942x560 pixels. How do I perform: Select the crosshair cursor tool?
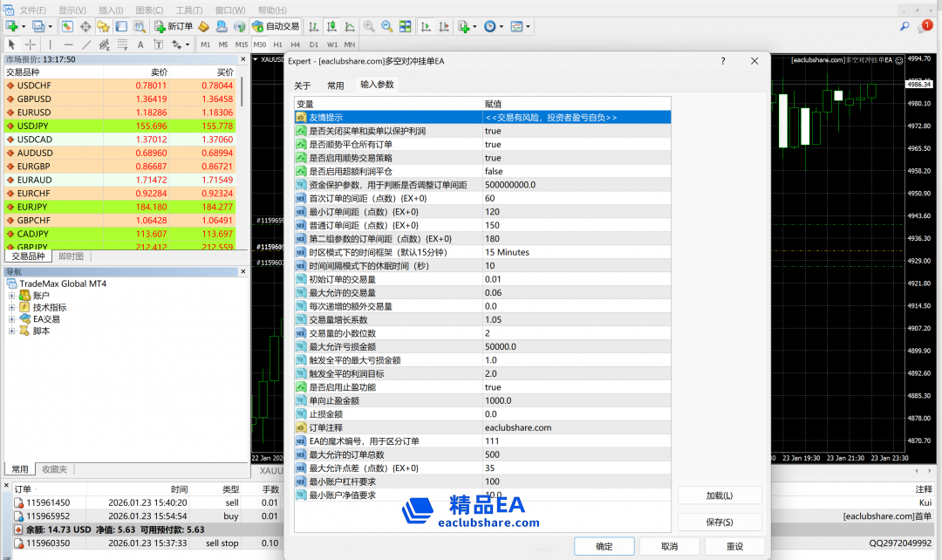31,44
